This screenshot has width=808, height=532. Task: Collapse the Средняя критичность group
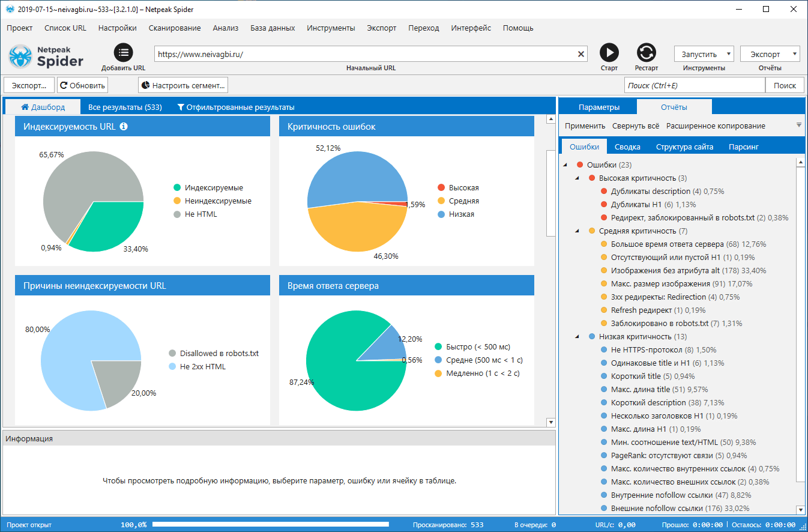[x=577, y=231]
